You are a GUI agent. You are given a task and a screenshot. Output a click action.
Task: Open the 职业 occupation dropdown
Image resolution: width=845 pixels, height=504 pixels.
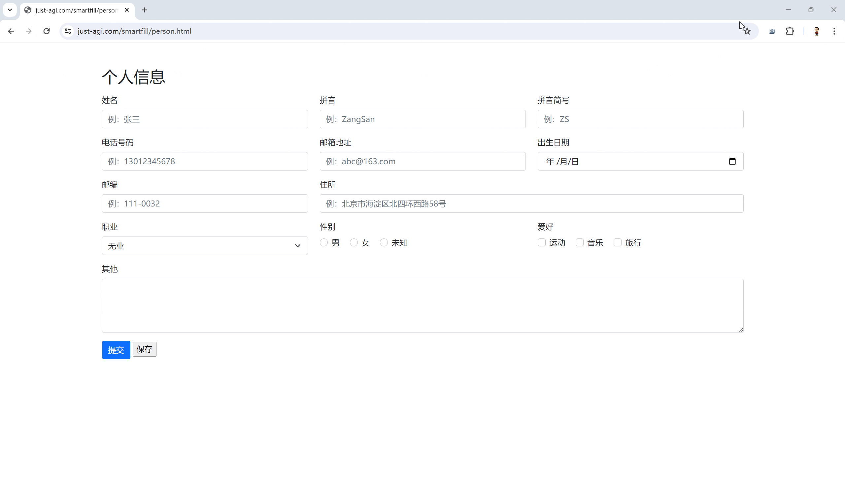[204, 245]
